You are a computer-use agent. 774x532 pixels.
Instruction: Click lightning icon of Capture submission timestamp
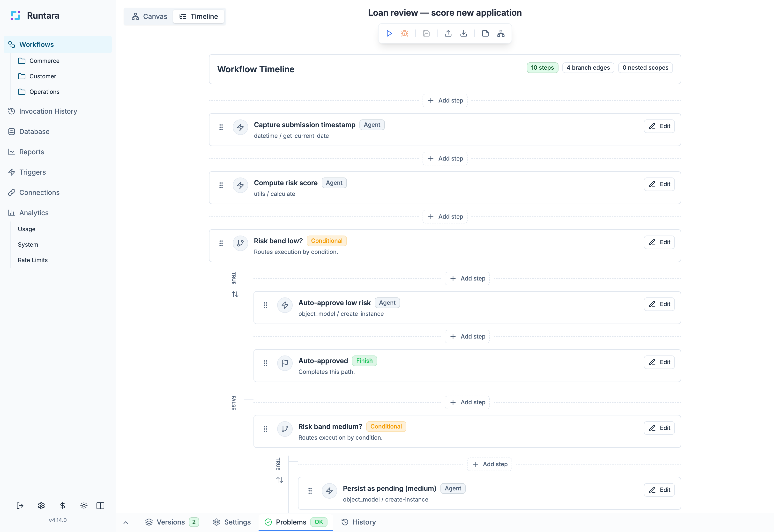(240, 127)
